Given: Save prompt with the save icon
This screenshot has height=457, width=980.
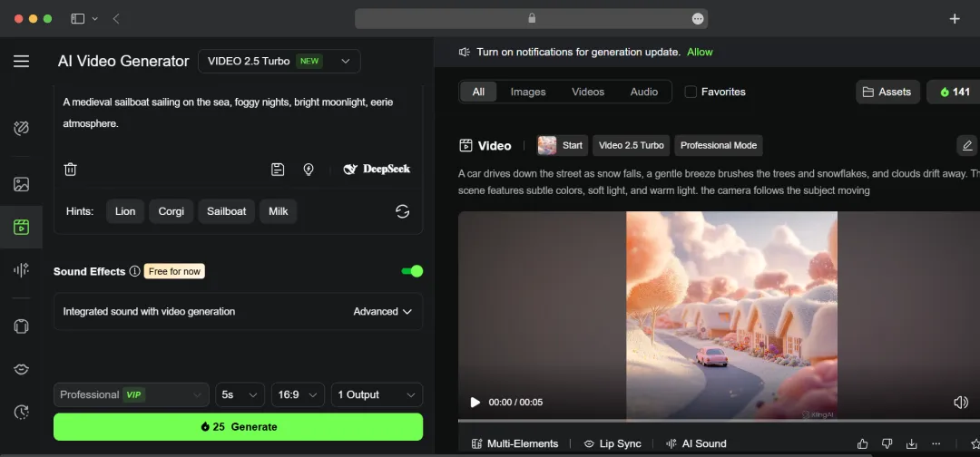Looking at the screenshot, I should tap(278, 170).
